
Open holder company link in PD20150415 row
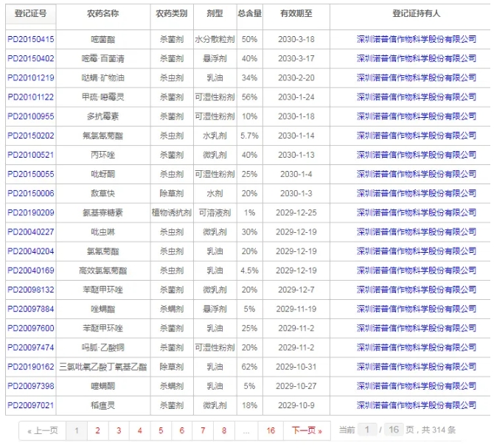pyautogui.click(x=416, y=39)
